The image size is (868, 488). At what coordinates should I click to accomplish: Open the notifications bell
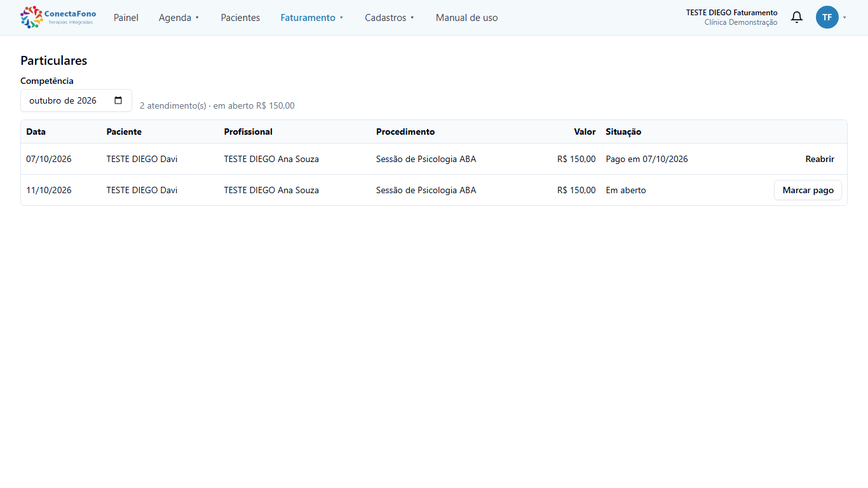click(797, 17)
